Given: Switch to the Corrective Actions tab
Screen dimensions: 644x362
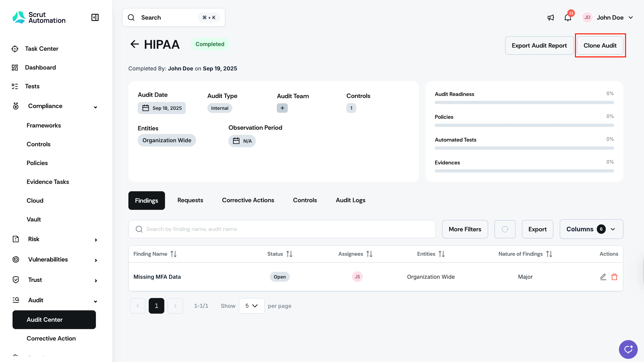Looking at the screenshot, I should point(248,200).
